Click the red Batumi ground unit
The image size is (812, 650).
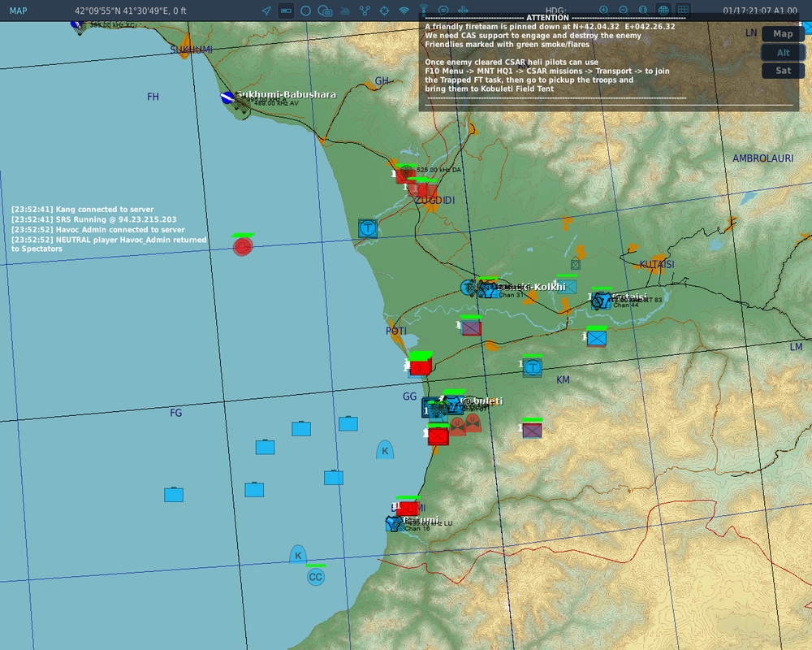(408, 508)
